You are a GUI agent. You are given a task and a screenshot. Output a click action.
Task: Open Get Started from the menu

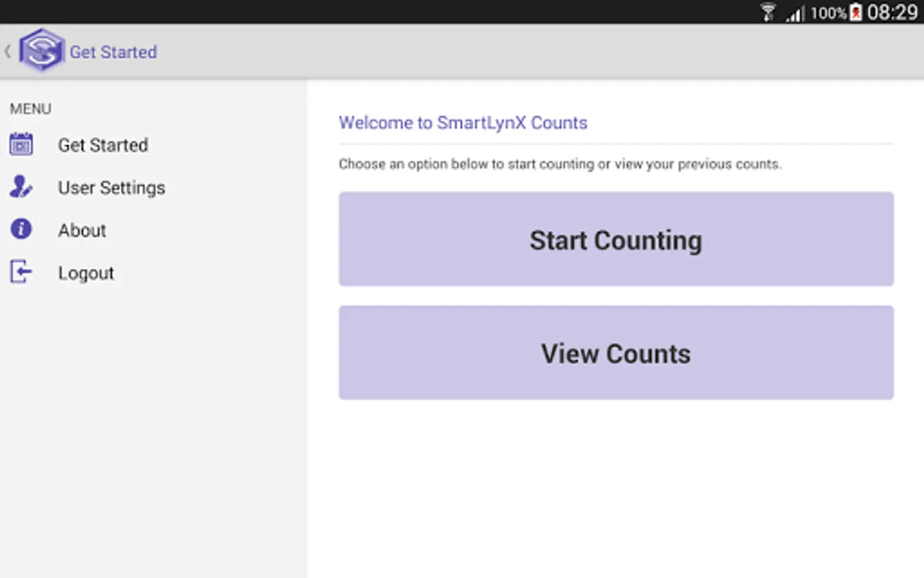103,145
